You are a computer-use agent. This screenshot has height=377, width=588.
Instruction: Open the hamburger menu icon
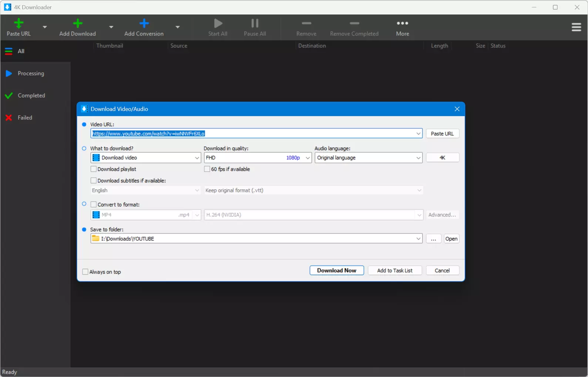pos(576,27)
